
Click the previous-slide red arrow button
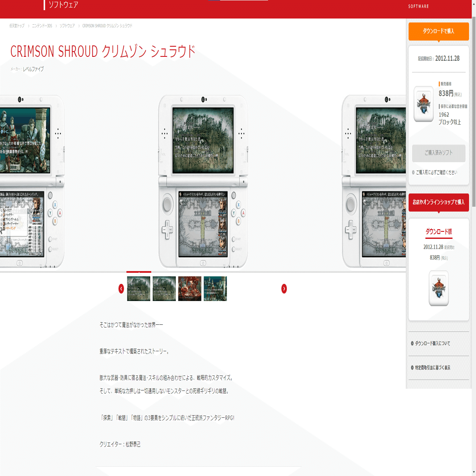pos(121,289)
